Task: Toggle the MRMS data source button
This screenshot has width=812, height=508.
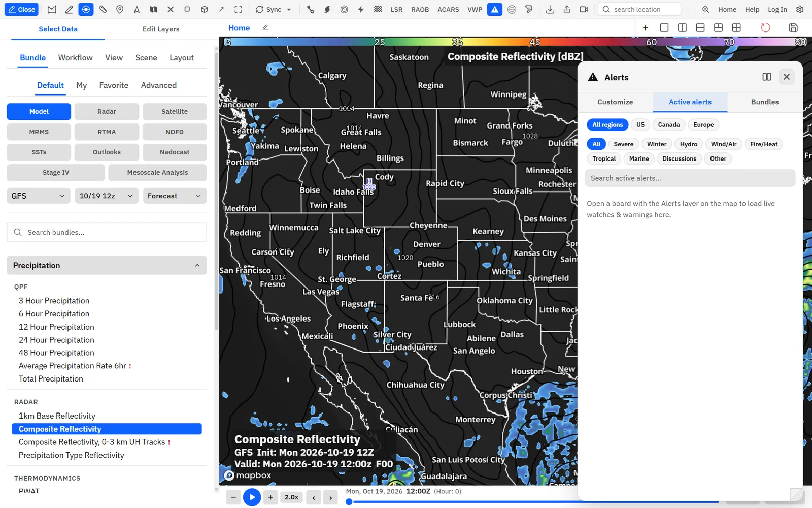Action: (39, 132)
